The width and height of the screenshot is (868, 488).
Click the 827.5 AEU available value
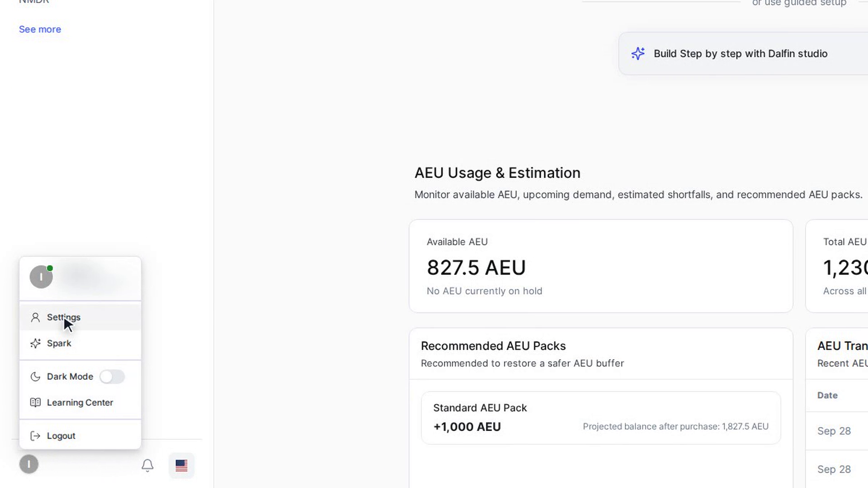coord(476,267)
